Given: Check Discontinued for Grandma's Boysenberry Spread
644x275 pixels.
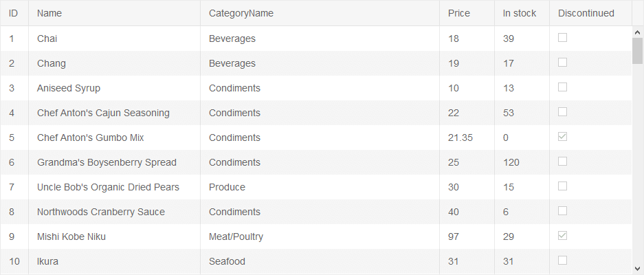Looking at the screenshot, I should click(562, 162).
